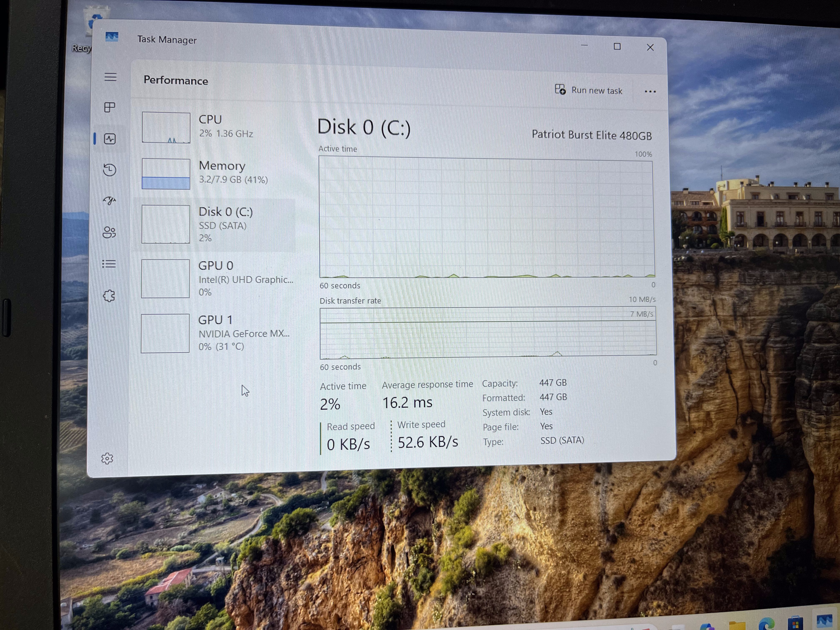Click the 2% active time value
The height and width of the screenshot is (630, 840).
[330, 404]
